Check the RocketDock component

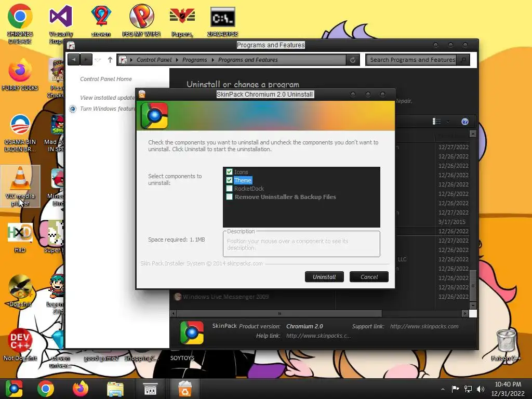point(229,188)
